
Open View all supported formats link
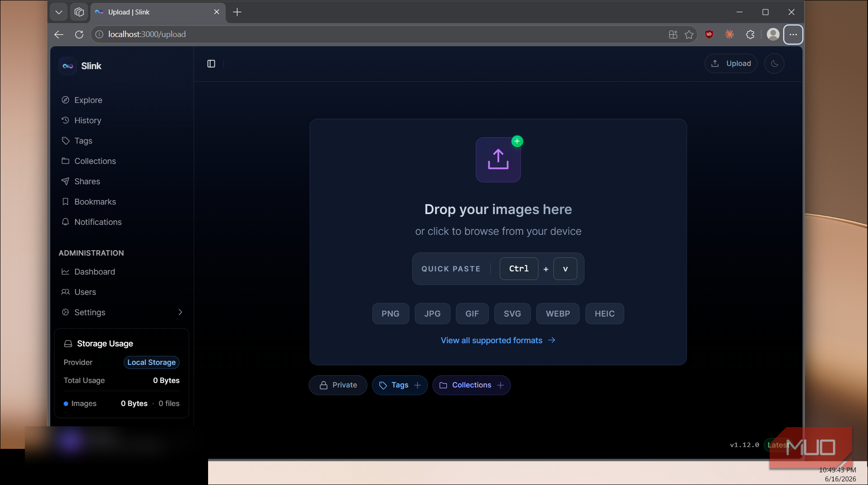point(498,340)
